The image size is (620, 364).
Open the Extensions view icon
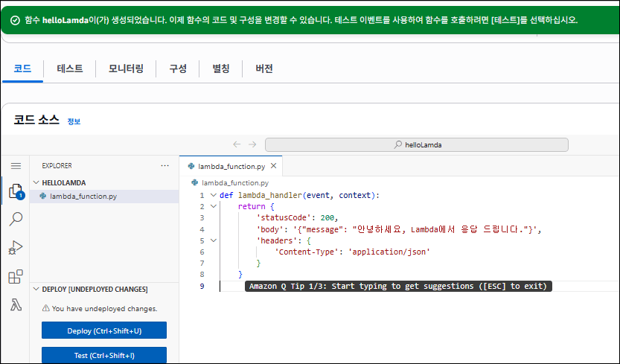point(16,277)
